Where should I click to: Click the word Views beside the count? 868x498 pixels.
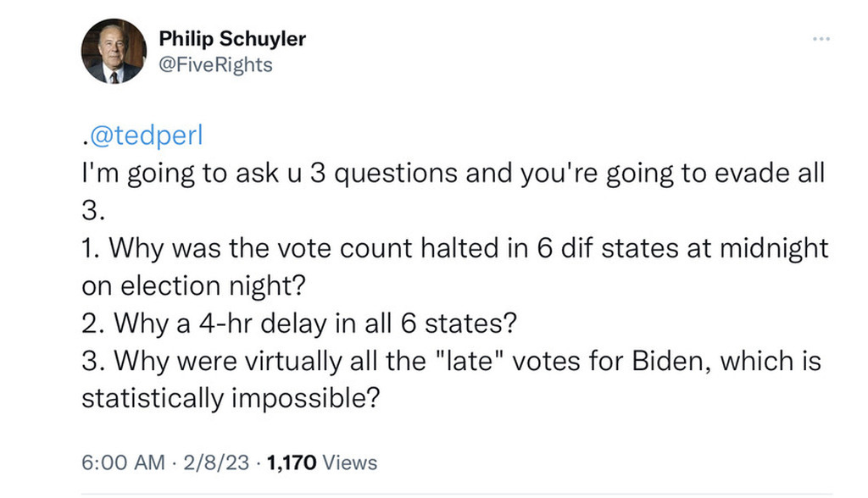350,462
